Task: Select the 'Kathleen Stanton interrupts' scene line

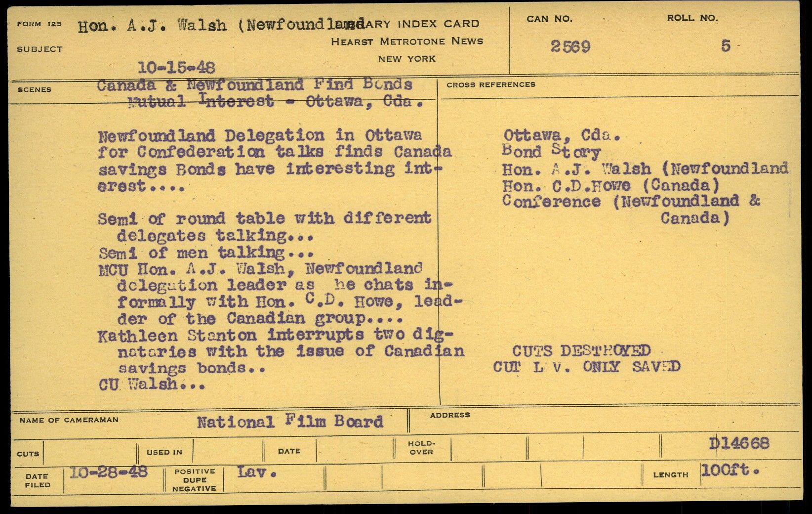Action: [275, 336]
